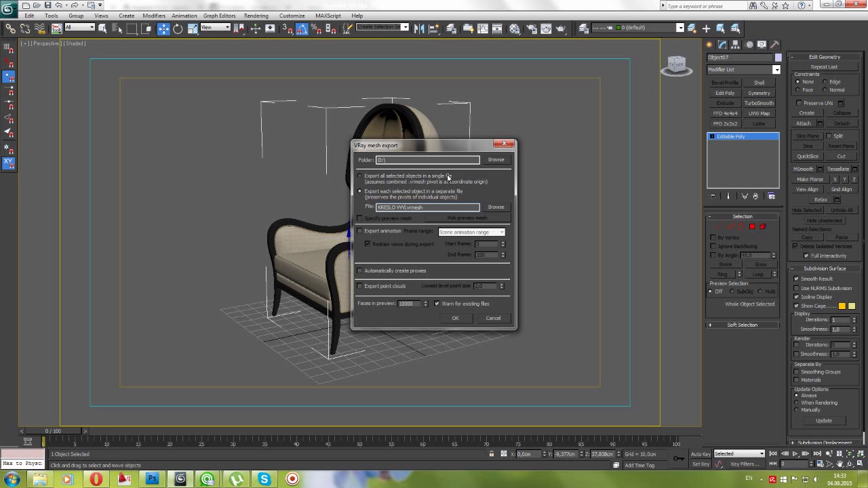Click the Attach button
Screen dimensions: 868x488
point(804,123)
